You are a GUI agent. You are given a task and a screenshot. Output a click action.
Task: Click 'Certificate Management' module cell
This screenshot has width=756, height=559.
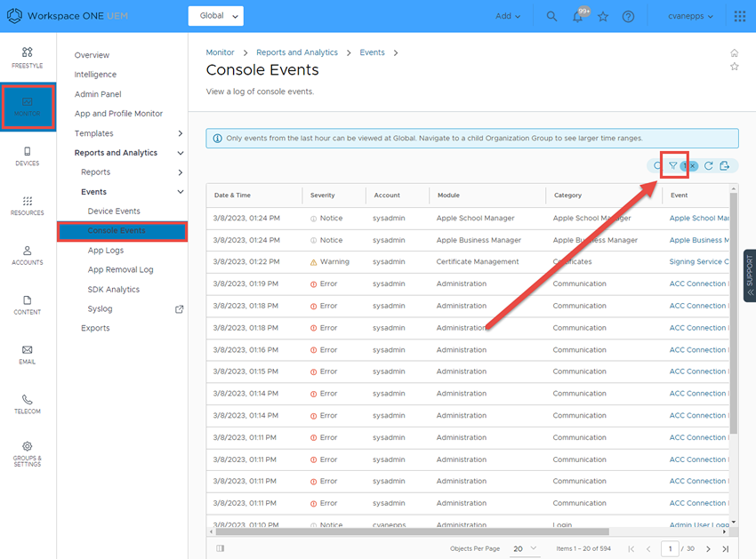(478, 262)
